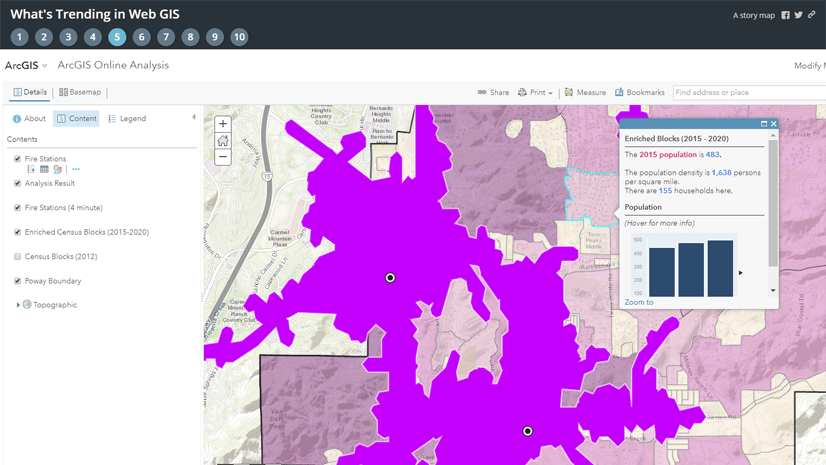The width and height of the screenshot is (826, 465).
Task: Click the Modify Map link
Action: tap(810, 65)
